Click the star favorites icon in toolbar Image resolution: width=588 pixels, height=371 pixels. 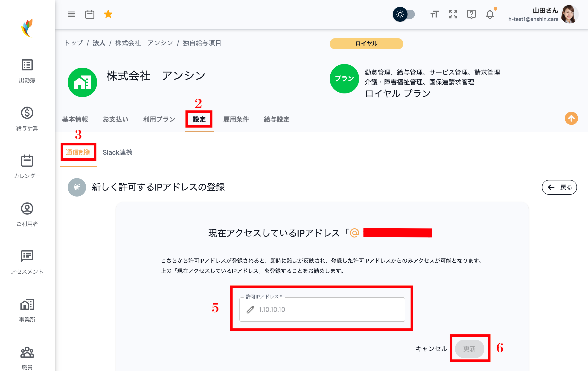[x=108, y=14]
